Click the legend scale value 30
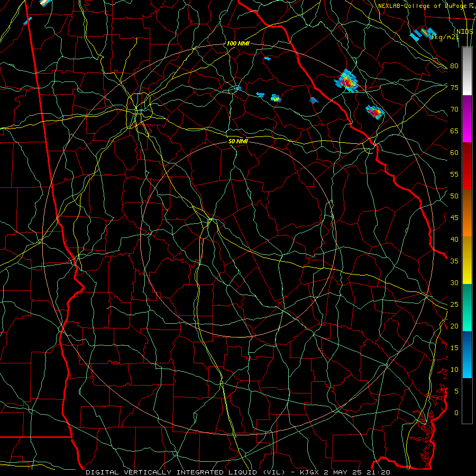 pyautogui.click(x=454, y=283)
